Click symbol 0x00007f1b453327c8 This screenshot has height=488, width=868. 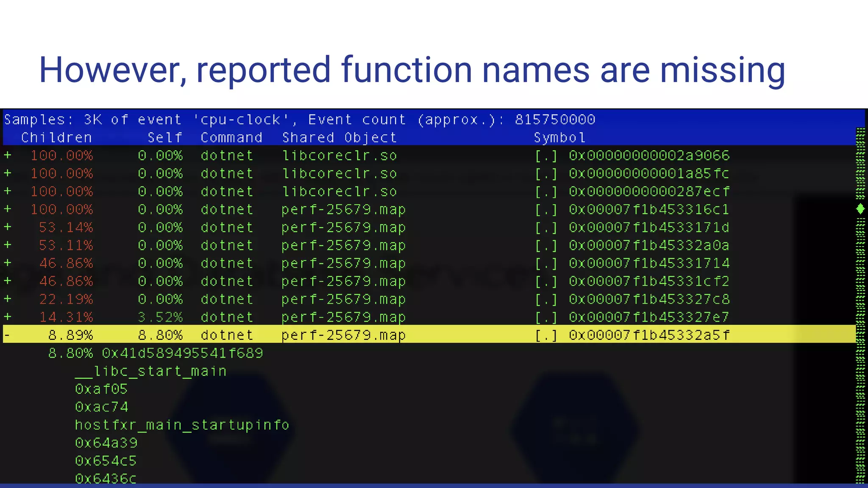pos(649,299)
